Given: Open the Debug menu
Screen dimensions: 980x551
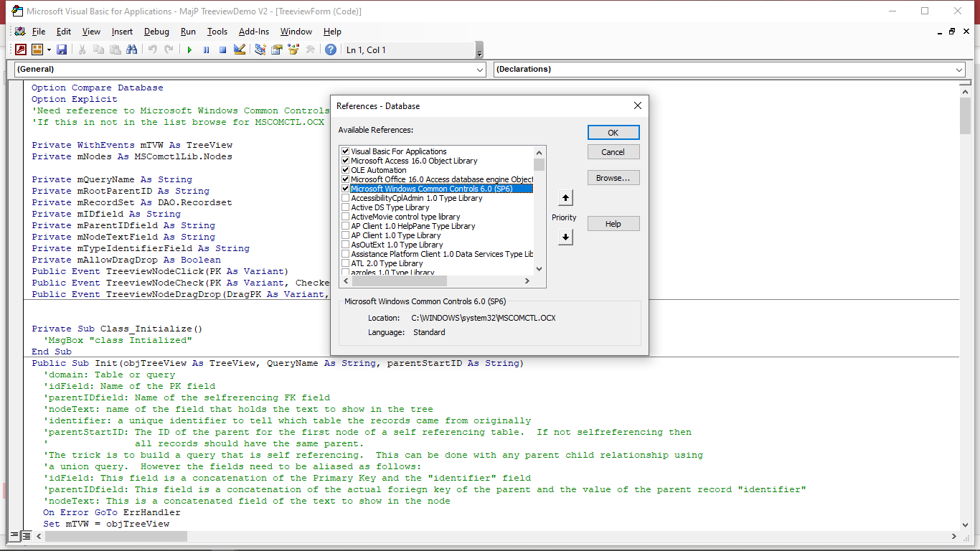Looking at the screenshot, I should click(x=156, y=32).
